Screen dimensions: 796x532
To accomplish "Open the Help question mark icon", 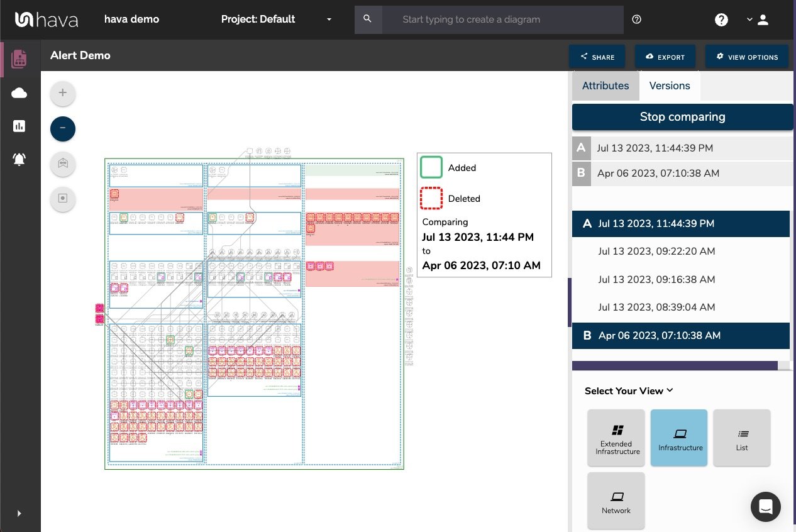I will click(721, 19).
